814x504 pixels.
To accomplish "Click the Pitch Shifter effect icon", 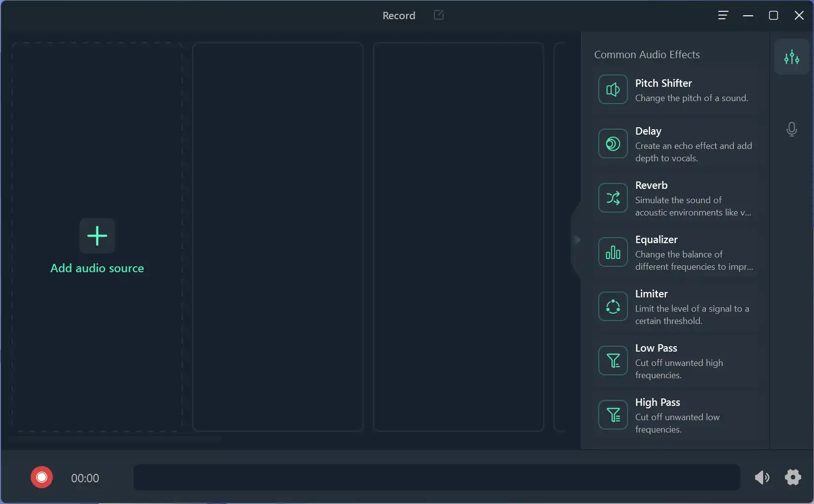I will [613, 90].
